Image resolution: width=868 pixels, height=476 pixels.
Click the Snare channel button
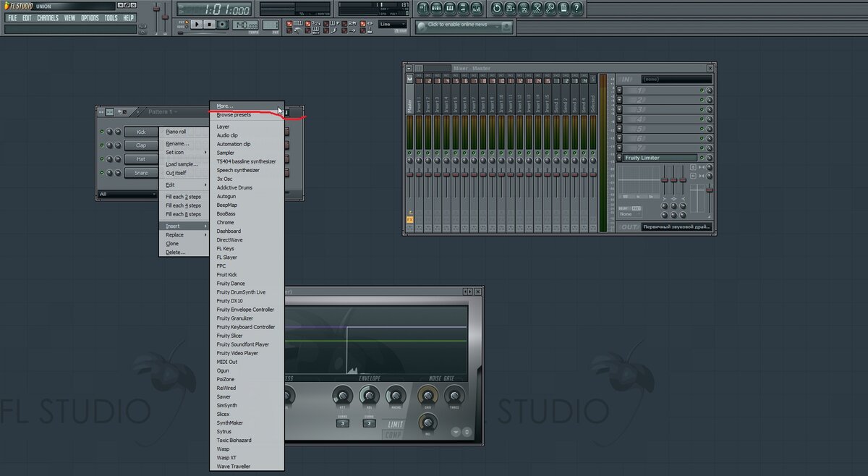tap(141, 173)
